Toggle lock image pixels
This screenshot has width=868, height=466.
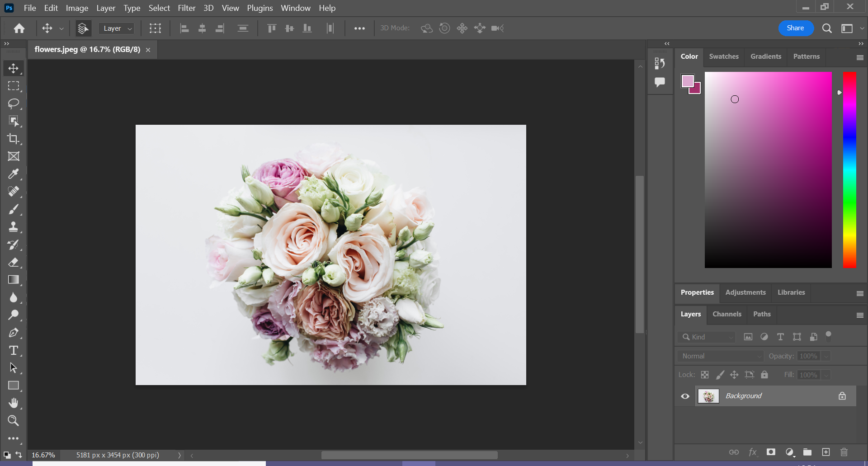(720, 375)
